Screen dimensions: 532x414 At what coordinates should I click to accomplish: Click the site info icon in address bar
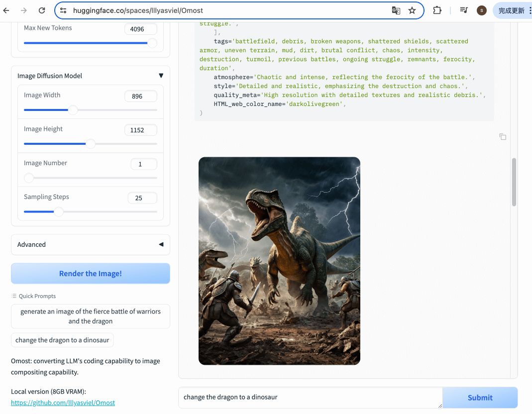coord(63,10)
